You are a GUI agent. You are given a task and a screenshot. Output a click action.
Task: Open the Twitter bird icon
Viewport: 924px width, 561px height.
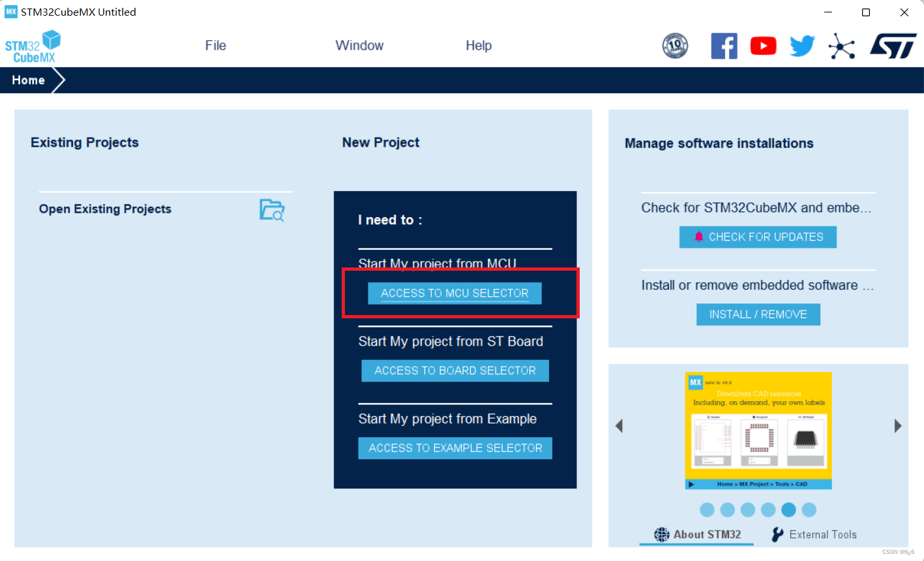click(x=802, y=46)
